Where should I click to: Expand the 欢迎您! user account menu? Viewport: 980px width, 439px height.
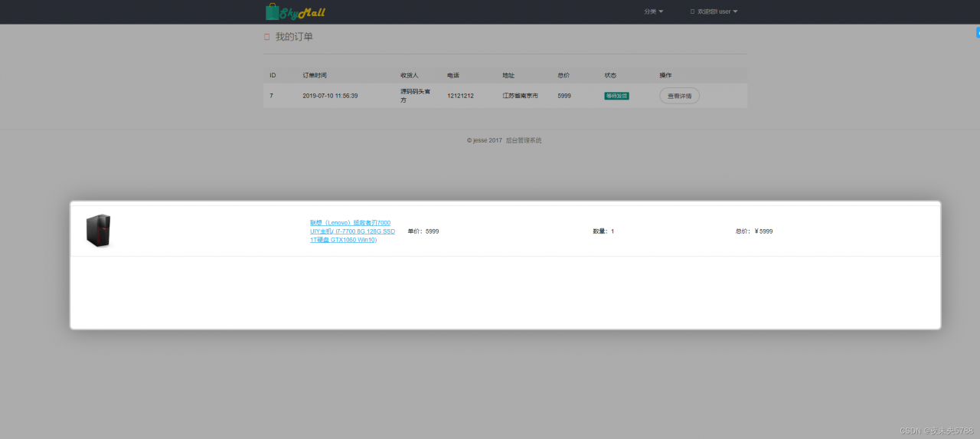tap(714, 11)
